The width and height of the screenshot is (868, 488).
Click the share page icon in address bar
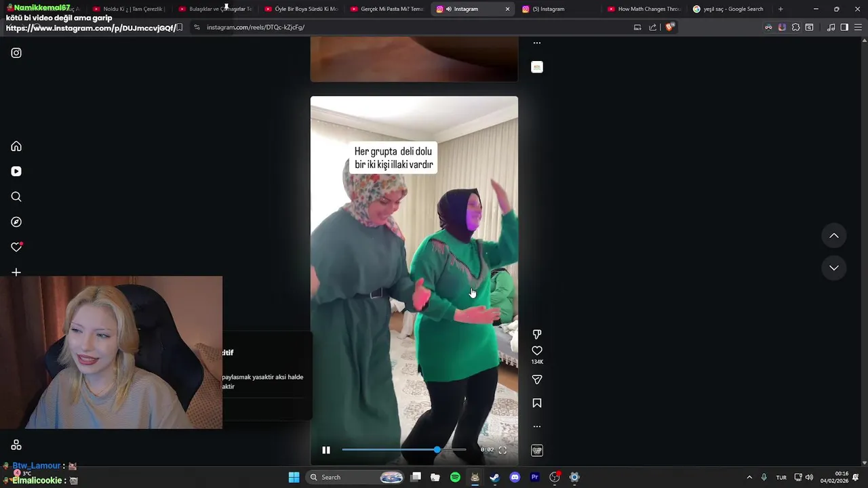[652, 27]
